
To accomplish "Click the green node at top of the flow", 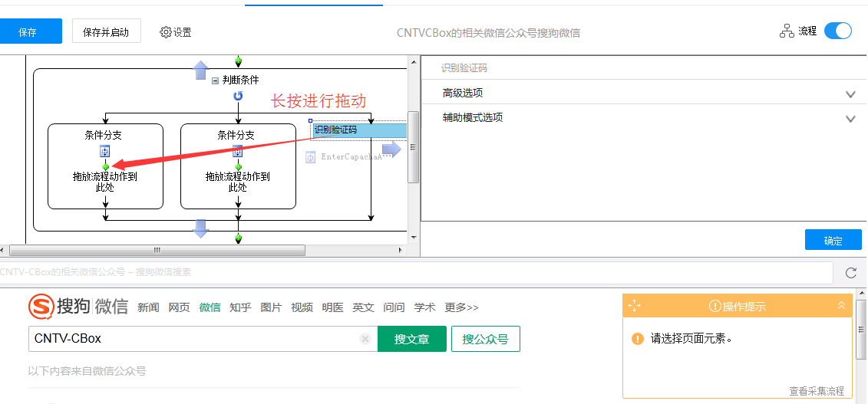I will click(239, 61).
